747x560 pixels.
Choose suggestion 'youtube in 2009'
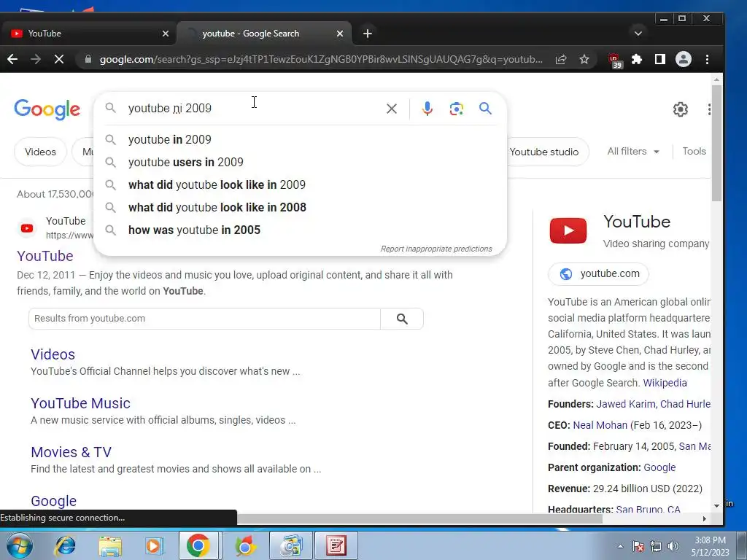pos(300,139)
